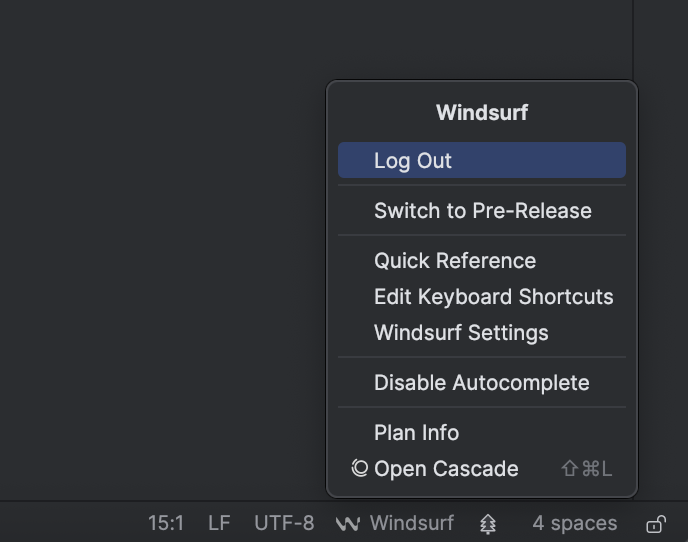Screen dimensions: 688x542
Task: Switch to Pre-Release version
Action: coord(482,210)
